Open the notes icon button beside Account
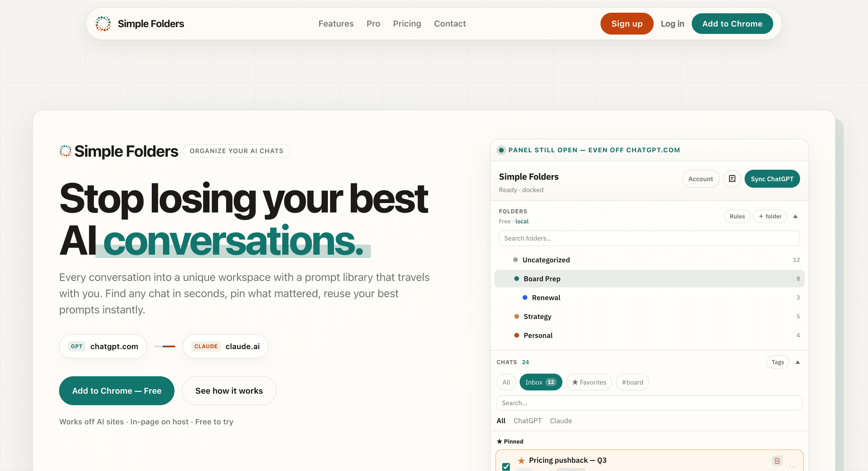This screenshot has height=471, width=868. tap(732, 179)
